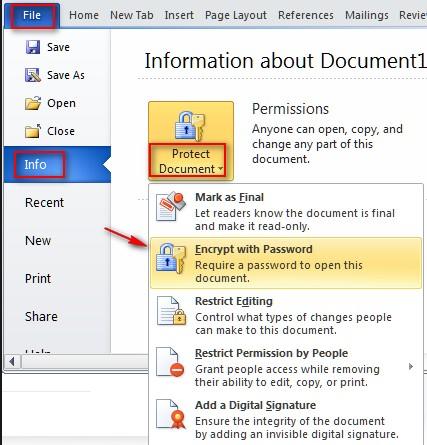Screen dimensions: 427x445
Task: Choose Restrict Permission by People
Action: pos(286,367)
